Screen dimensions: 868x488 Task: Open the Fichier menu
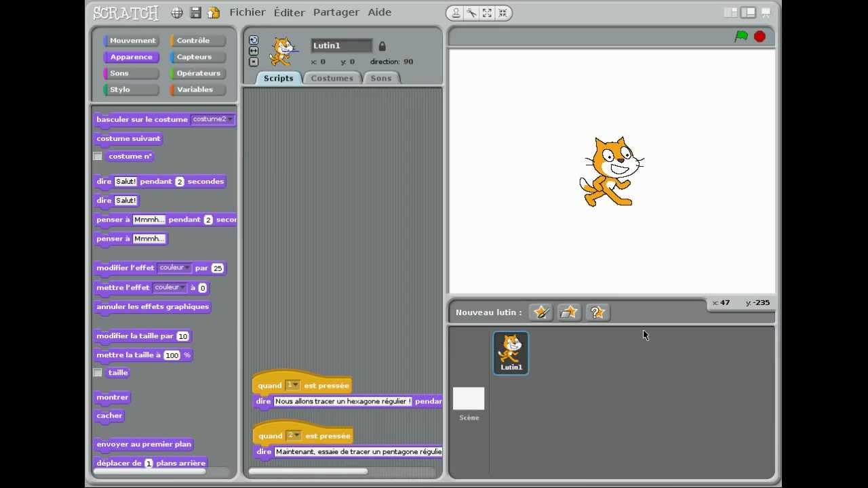pos(248,12)
